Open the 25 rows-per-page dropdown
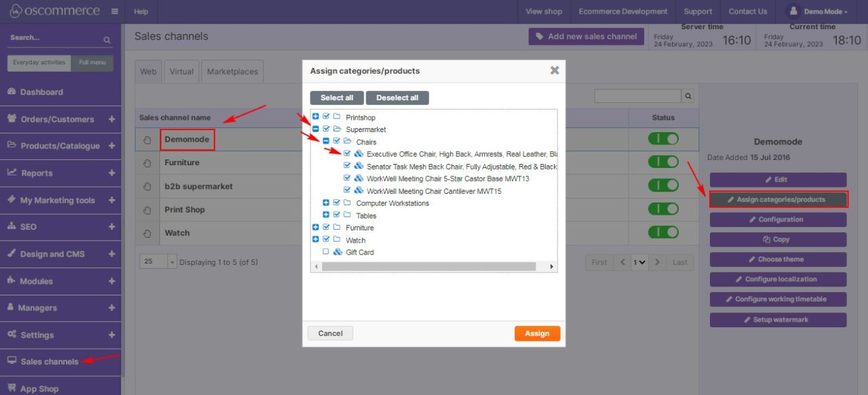The width and height of the screenshot is (868, 395). (x=158, y=262)
